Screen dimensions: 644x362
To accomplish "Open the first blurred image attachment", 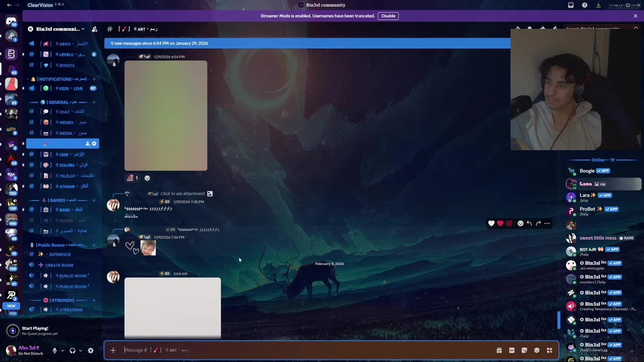I will click(166, 116).
